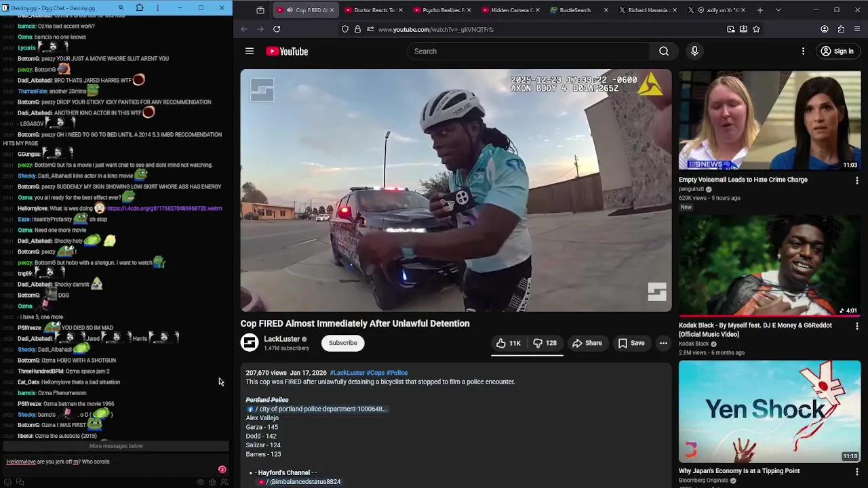Image resolution: width=868 pixels, height=488 pixels.
Task: Bookmark this page with star icon
Action: (756, 29)
